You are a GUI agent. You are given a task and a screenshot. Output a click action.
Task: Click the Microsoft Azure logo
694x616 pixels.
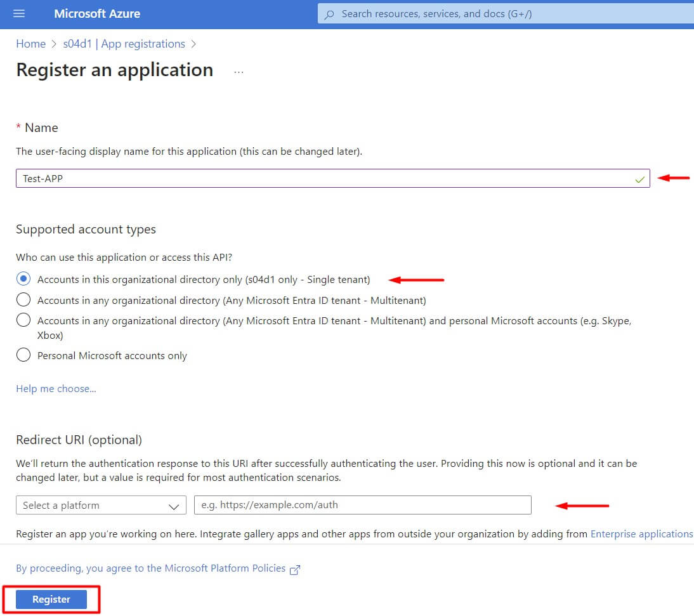point(96,13)
